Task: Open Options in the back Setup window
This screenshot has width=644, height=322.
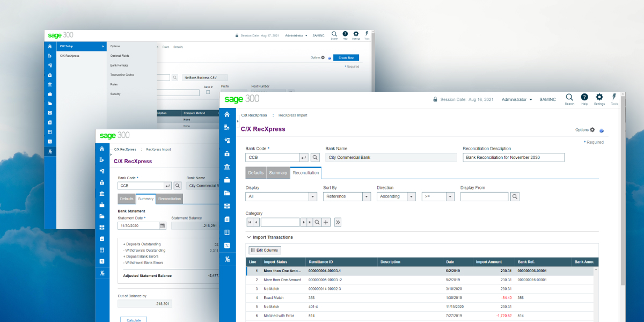Action: click(318, 57)
